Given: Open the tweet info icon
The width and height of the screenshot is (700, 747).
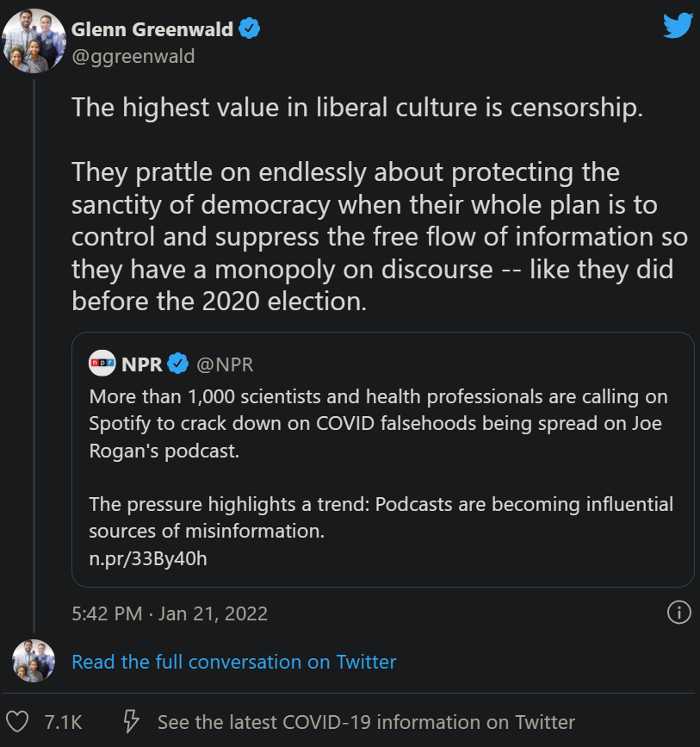Looking at the screenshot, I should pyautogui.click(x=678, y=613).
